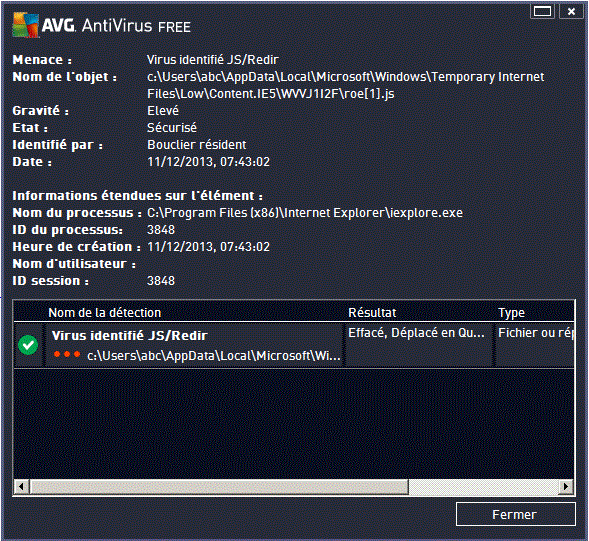This screenshot has width=589, height=541.
Task: Click the right scrollbar arrow
Action: (566, 487)
